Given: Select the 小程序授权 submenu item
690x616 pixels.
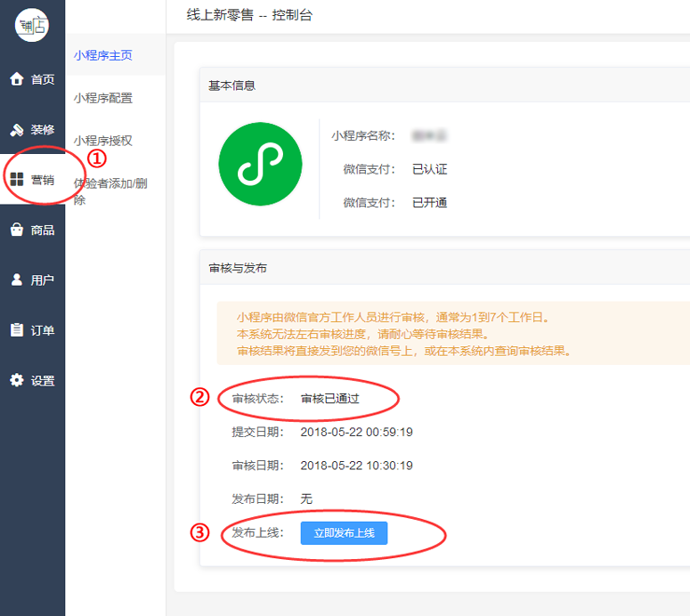Looking at the screenshot, I should (103, 141).
